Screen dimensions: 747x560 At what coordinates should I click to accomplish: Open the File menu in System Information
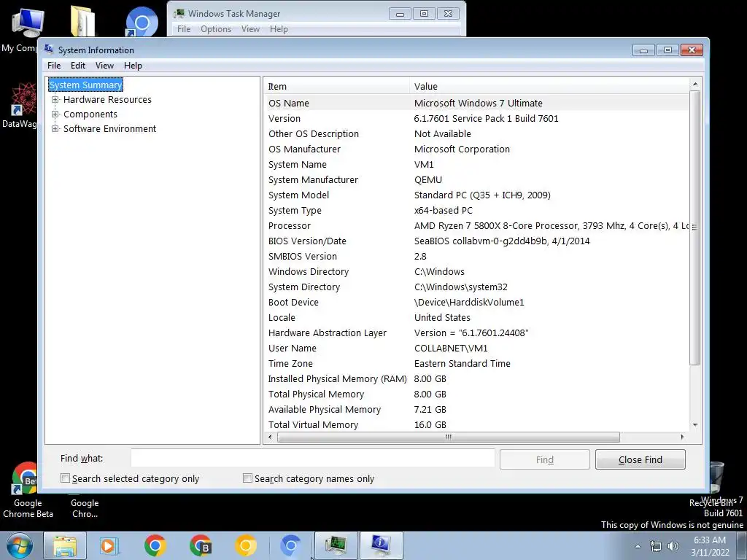coord(54,66)
